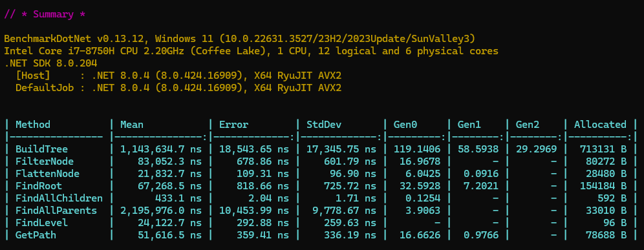Click the Intel Core i7-8750H CPU line

coord(252,51)
